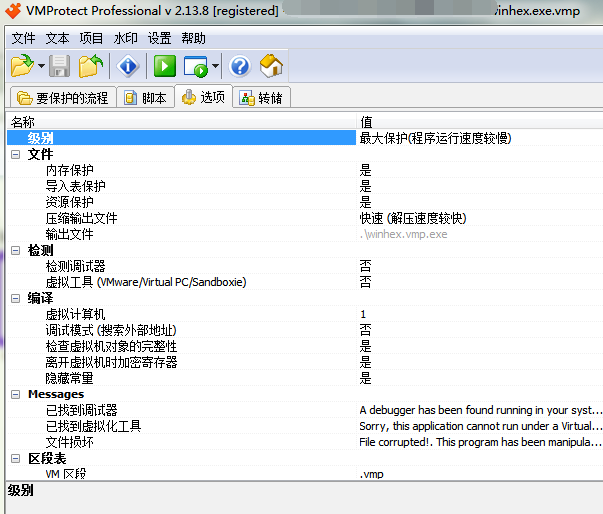Select 已找到虚拟化工具 message row

93,426
